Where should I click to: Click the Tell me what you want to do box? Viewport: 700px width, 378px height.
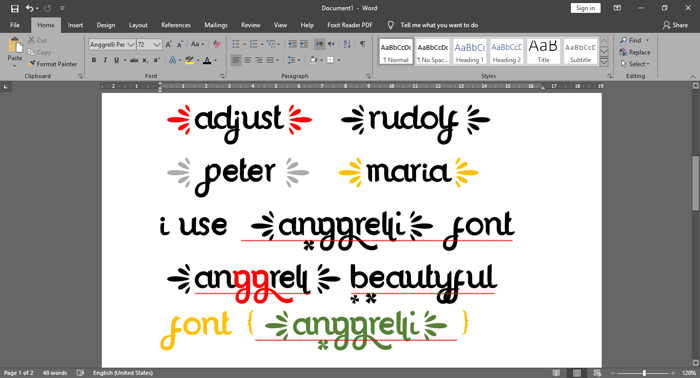coord(439,25)
